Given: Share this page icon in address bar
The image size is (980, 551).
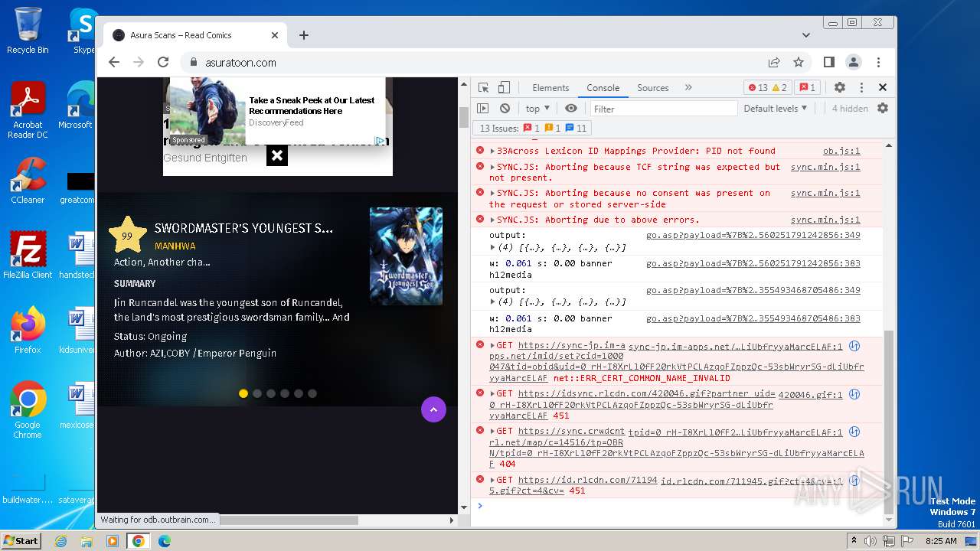Looking at the screenshot, I should point(774,63).
